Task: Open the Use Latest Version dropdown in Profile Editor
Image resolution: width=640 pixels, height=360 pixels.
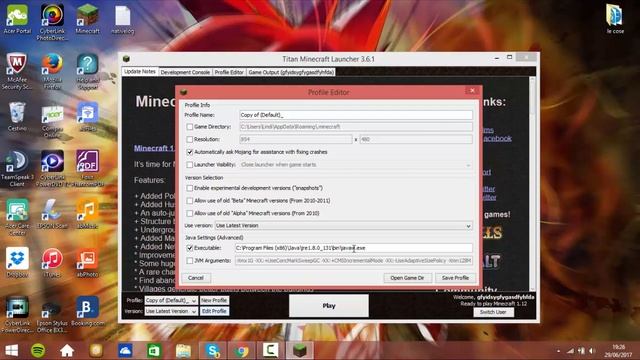Action: [x=344, y=226]
